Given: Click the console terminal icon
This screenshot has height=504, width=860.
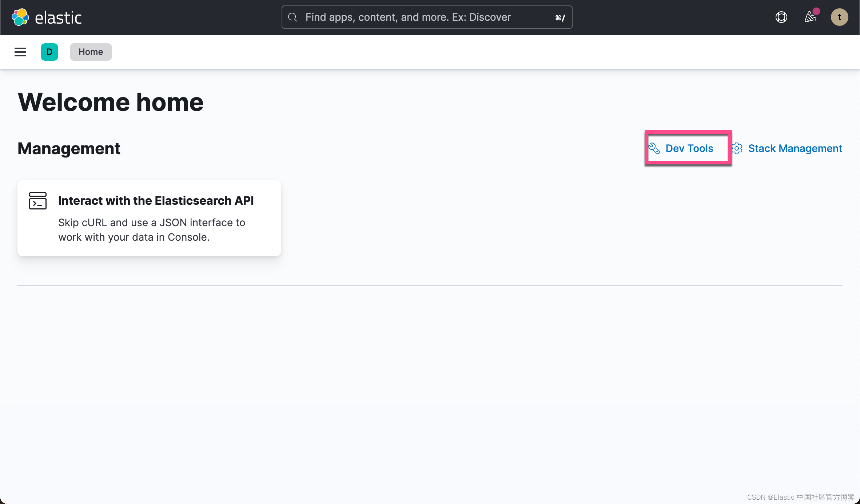Looking at the screenshot, I should point(38,201).
